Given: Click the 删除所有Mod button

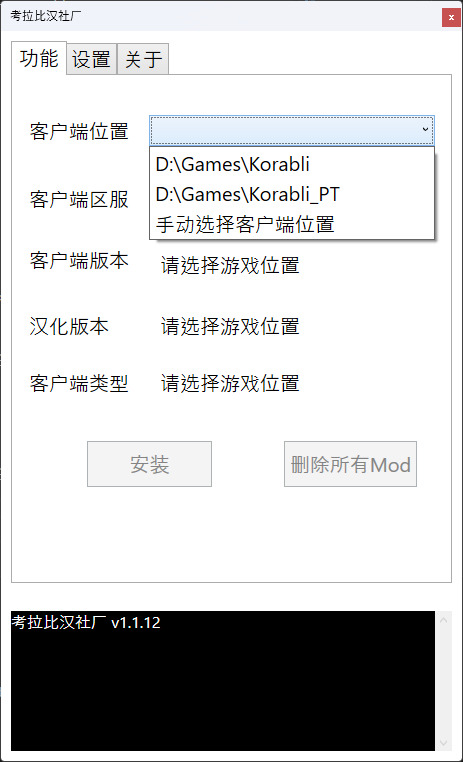Looking at the screenshot, I should 350,464.
